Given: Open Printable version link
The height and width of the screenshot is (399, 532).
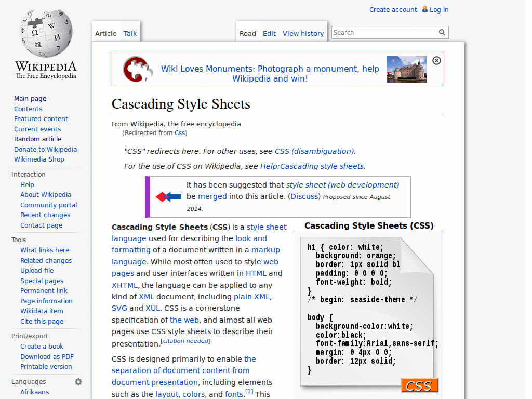Looking at the screenshot, I should coord(46,367).
